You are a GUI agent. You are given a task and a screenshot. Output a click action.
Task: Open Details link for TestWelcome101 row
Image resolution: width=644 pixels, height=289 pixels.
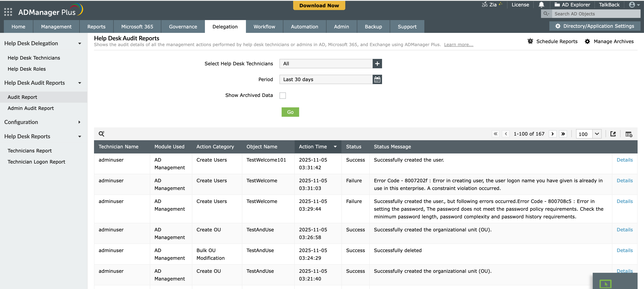click(x=624, y=160)
